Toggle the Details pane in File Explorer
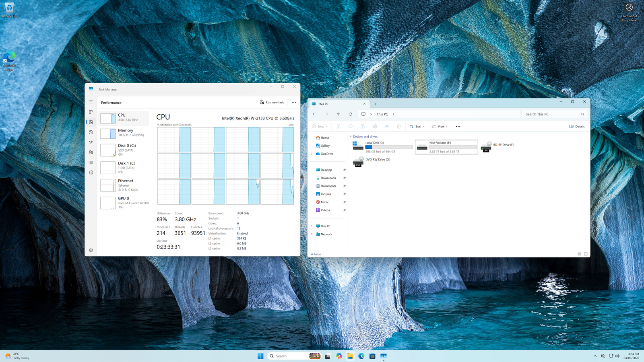The image size is (644, 362). 577,126
